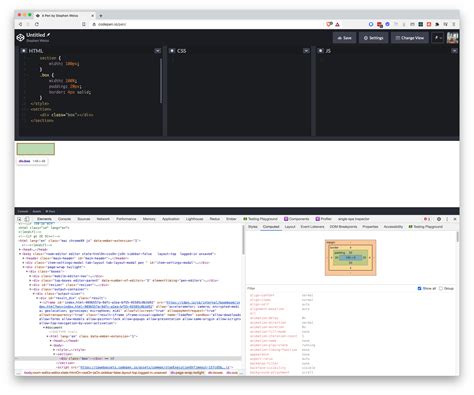Switch to the Memory DevTools tab
This screenshot has width=474, height=395.
(x=149, y=219)
